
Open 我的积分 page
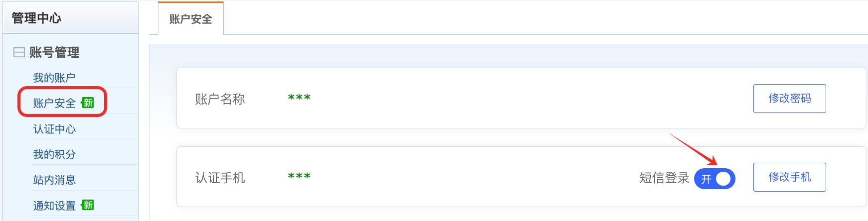pyautogui.click(x=54, y=154)
